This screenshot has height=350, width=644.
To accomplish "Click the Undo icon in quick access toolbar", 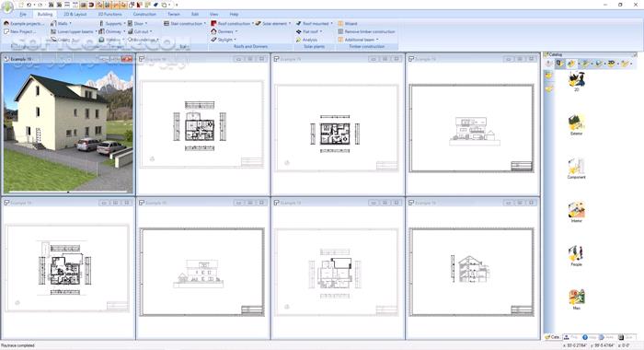I will [29, 5].
